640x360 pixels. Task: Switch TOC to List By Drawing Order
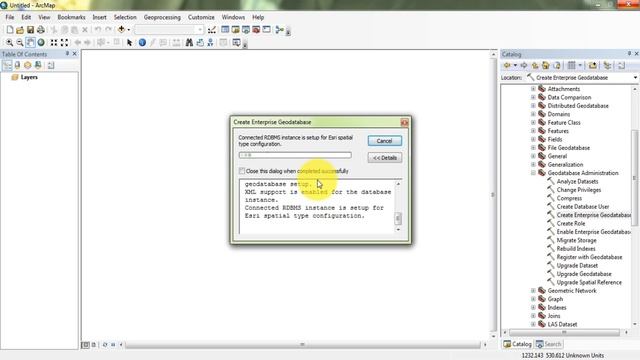tap(7, 65)
